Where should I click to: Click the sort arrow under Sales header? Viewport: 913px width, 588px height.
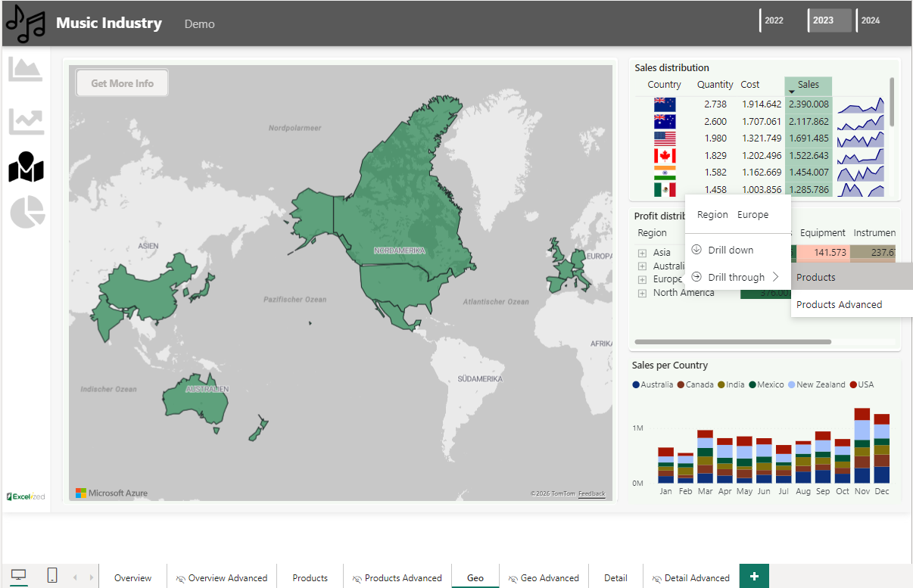coord(791,92)
